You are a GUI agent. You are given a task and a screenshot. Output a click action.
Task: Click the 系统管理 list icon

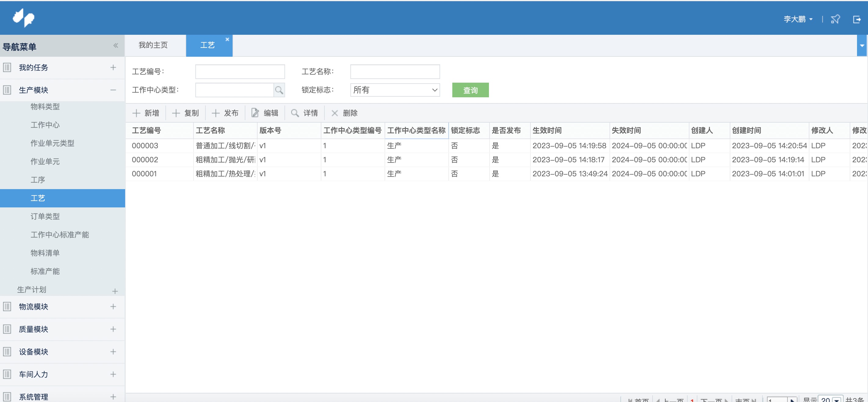[7, 397]
